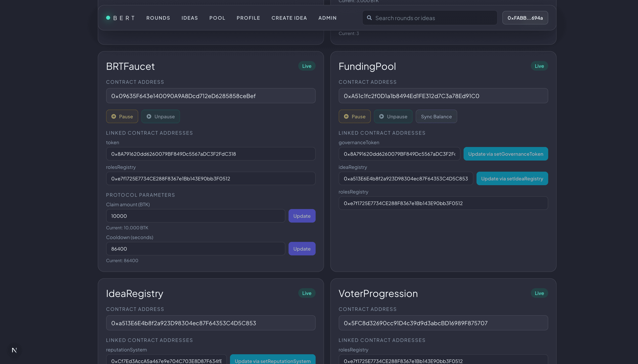
Task: Select the Cooldown field showing 86400
Action: tap(196, 248)
